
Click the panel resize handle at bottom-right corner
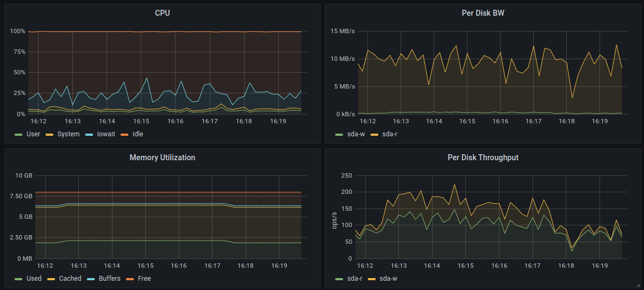click(x=637, y=285)
